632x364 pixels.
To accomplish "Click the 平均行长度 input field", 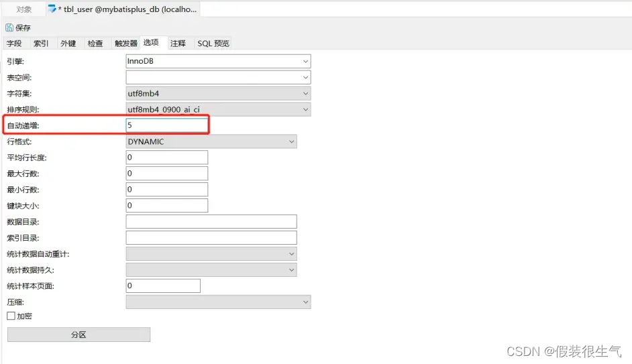I will [167, 158].
